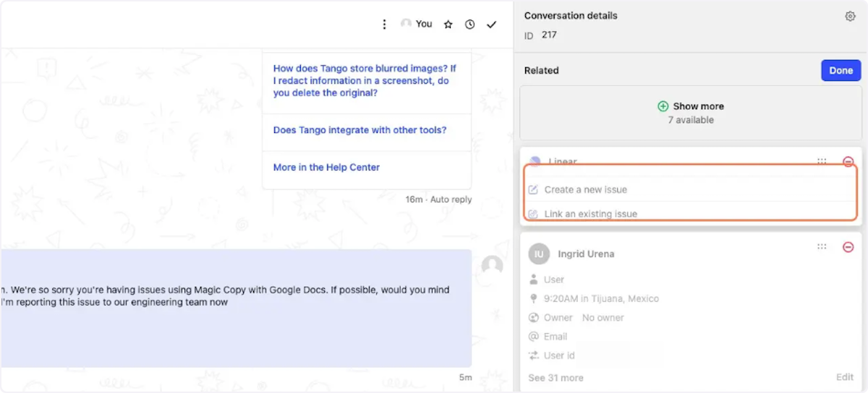868x393 pixels.
Task: Click the Conversation details heading
Action: click(571, 15)
